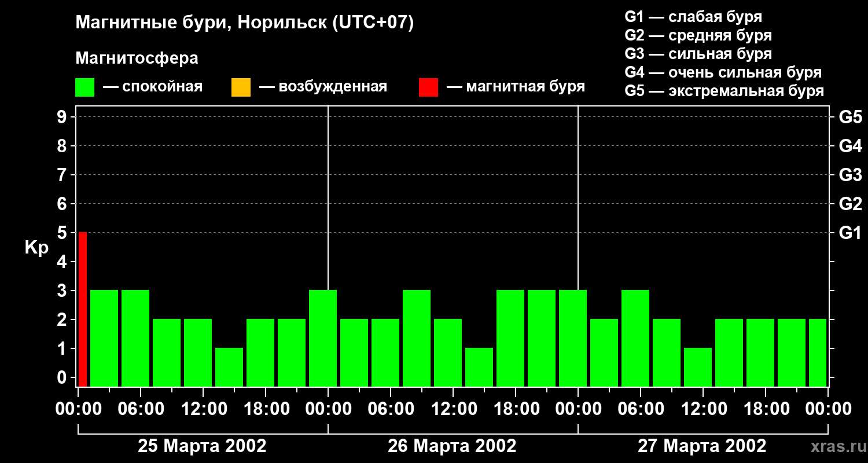Screen dimensions: 868x463
Task: Select the Kp 1 bar on 27 March
Action: tap(698, 367)
